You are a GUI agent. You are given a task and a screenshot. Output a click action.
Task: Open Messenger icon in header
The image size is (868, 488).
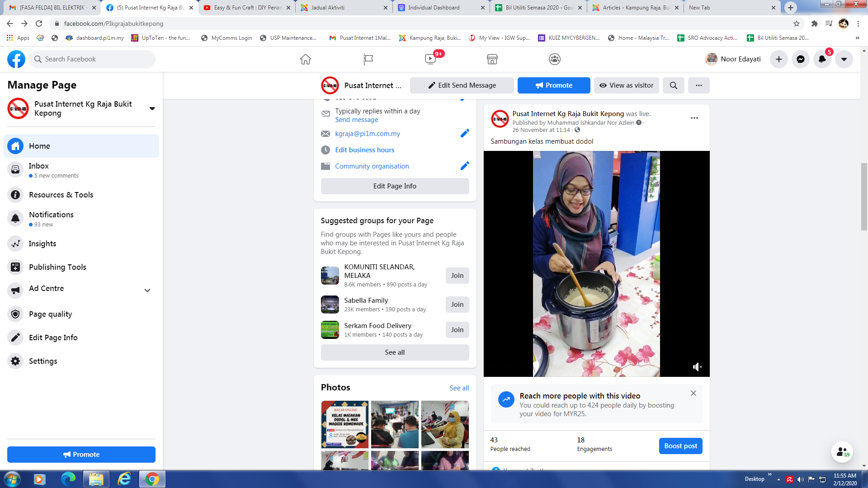(800, 59)
